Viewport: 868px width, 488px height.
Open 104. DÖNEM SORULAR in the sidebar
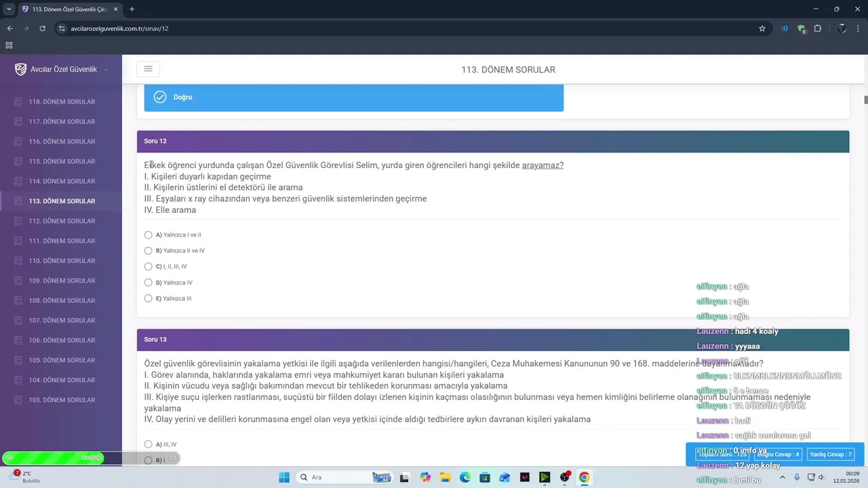(x=61, y=380)
